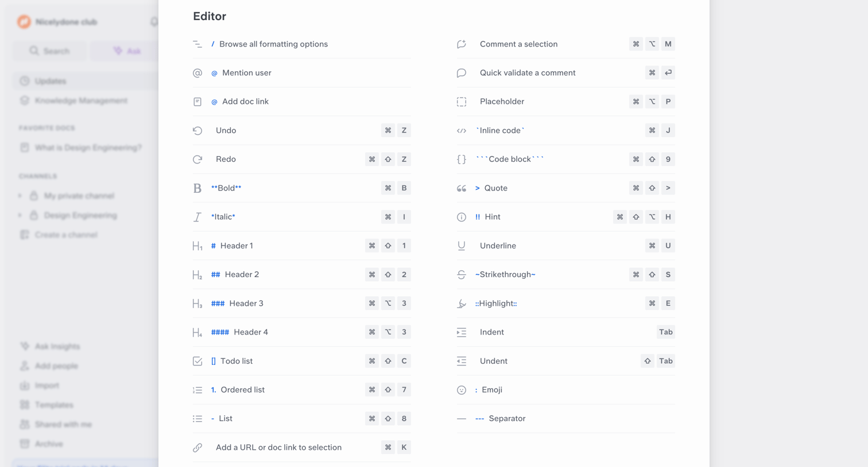Viewport: 868px width, 467px height.
Task: Click the @ icon in Mention user row
Action: tap(197, 73)
